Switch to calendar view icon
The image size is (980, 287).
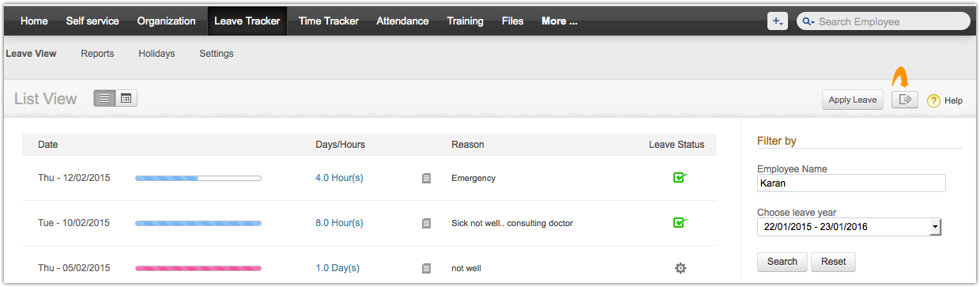click(x=126, y=99)
